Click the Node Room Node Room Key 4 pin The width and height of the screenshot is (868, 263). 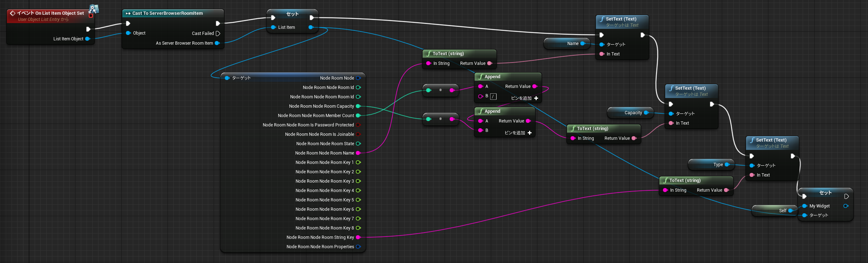click(358, 191)
